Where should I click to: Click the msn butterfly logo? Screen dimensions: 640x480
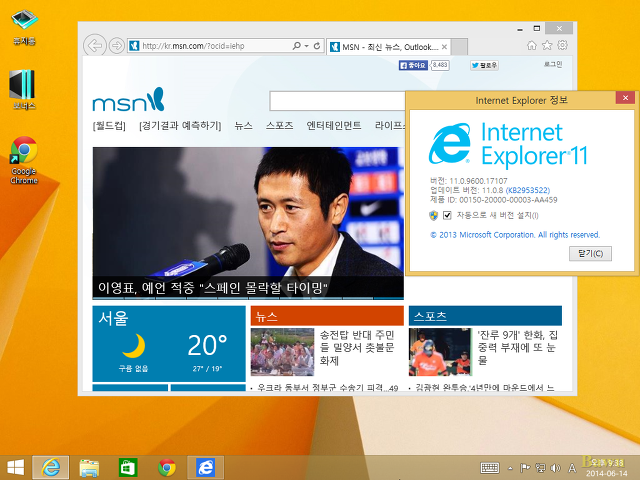point(128,100)
